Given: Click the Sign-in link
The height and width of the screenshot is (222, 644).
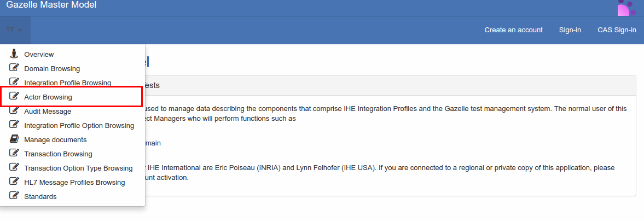Looking at the screenshot, I should click(x=570, y=30).
